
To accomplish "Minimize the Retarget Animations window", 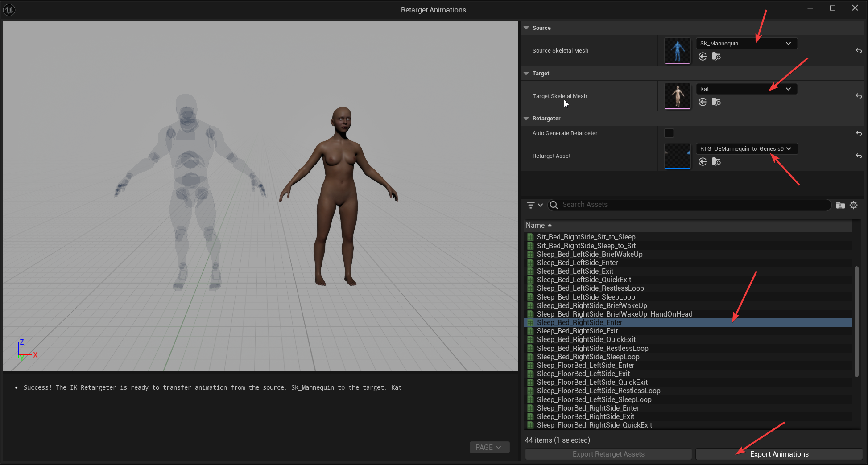I will (810, 8).
